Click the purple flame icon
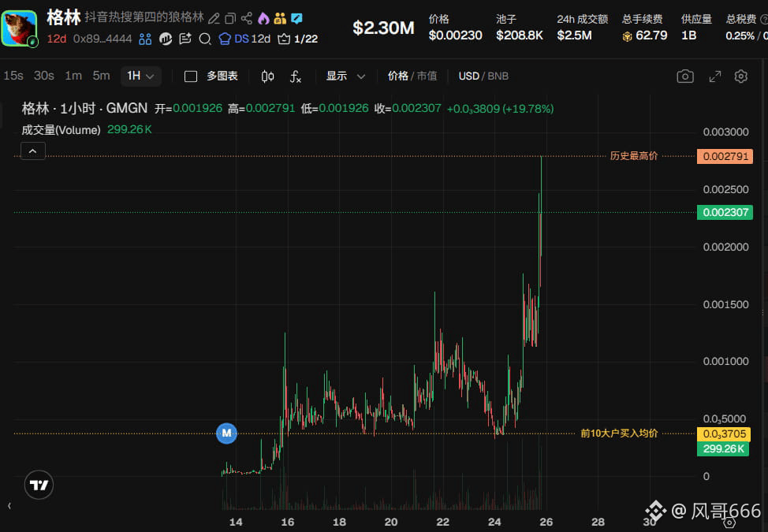 (x=263, y=18)
